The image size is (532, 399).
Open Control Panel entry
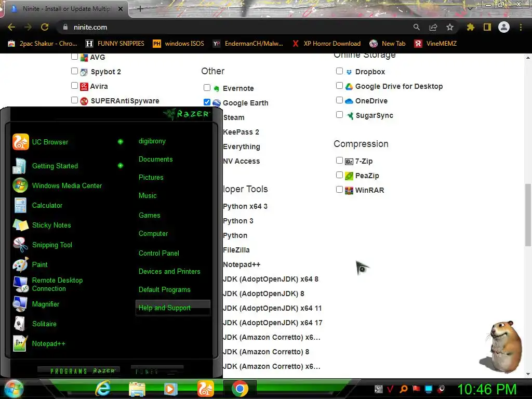click(x=158, y=253)
